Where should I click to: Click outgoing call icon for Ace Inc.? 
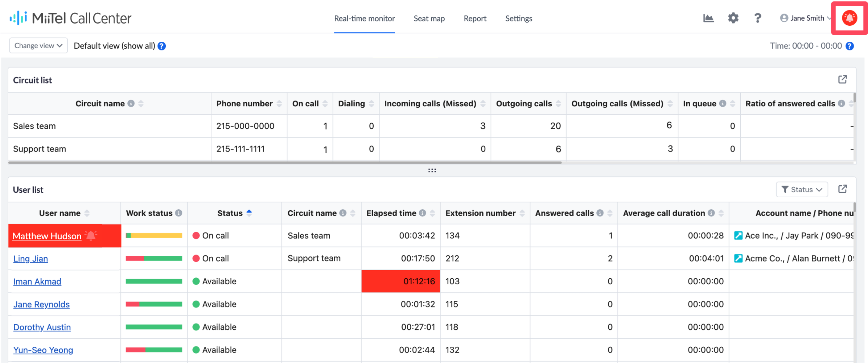point(738,235)
